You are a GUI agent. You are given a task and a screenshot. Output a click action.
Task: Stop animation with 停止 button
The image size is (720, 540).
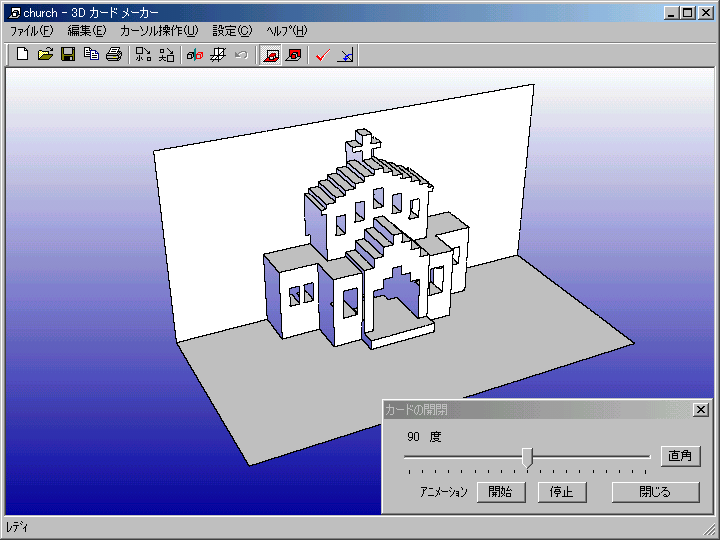tap(562, 492)
